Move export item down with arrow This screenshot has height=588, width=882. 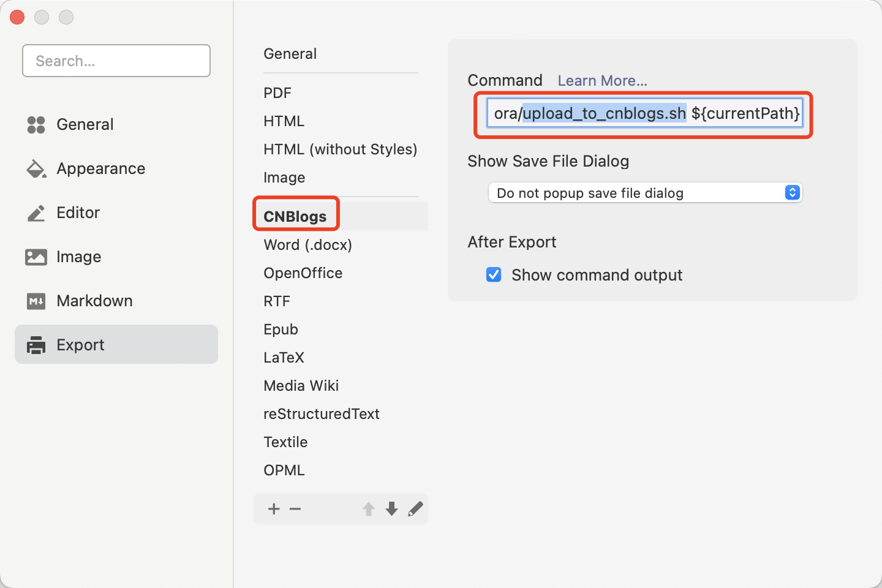pos(392,509)
